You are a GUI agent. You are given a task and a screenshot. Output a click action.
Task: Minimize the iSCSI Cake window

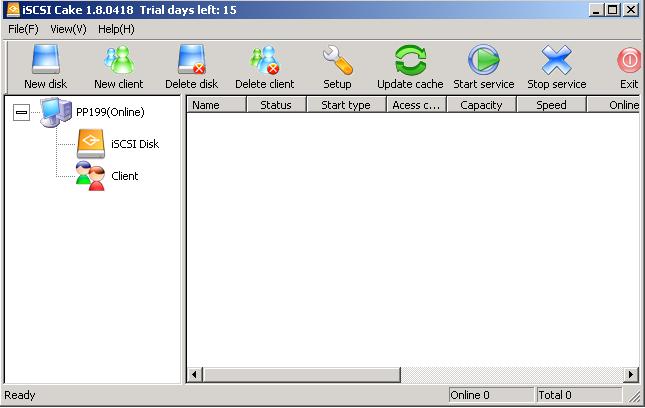pyautogui.click(x=596, y=9)
